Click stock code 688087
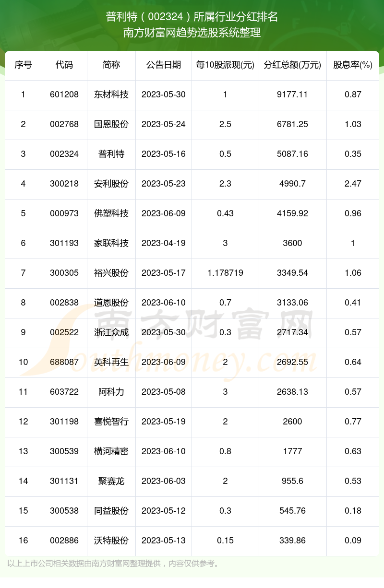Viewport: 384px width, 588px height. 64,362
